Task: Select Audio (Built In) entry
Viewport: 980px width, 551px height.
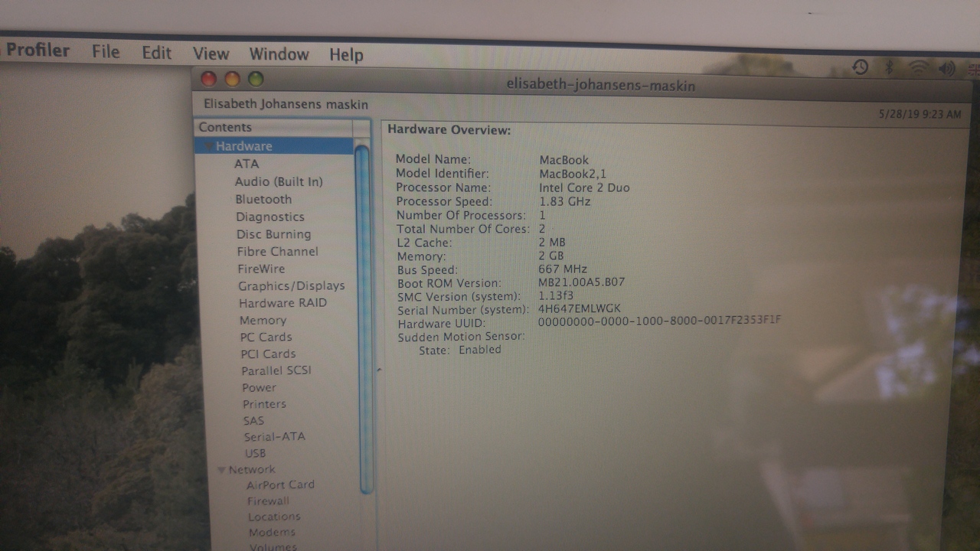Action: pos(279,181)
